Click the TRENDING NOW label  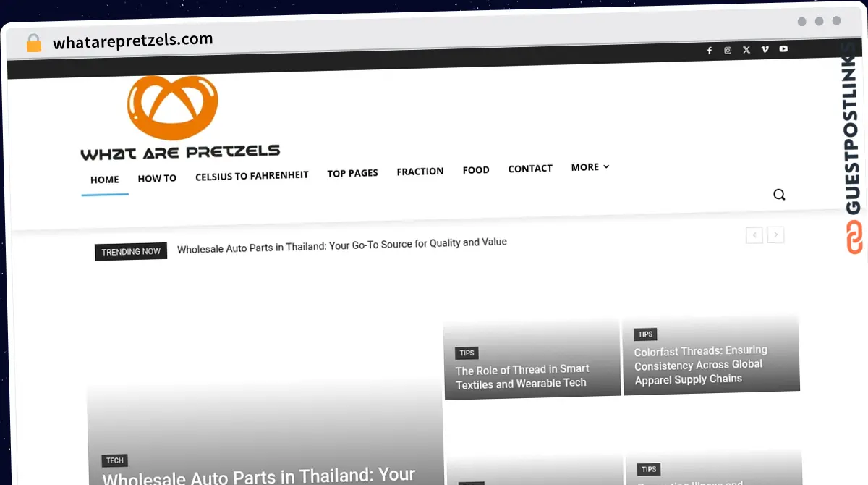tap(131, 252)
